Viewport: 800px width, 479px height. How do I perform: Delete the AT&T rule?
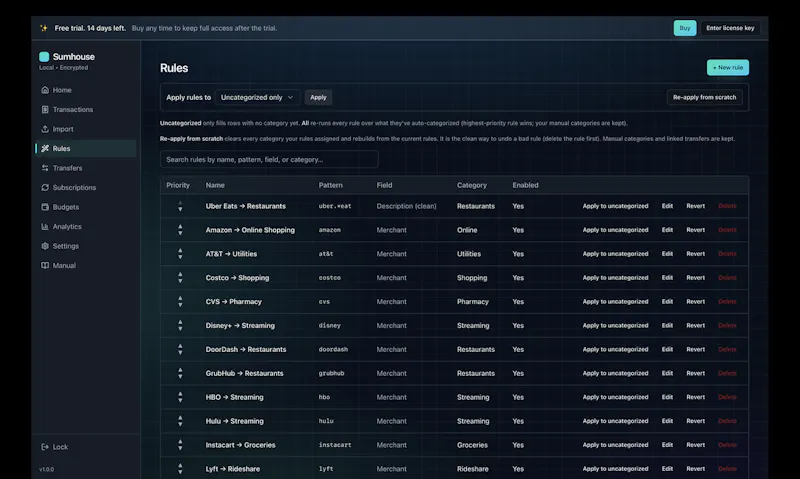pos(727,254)
